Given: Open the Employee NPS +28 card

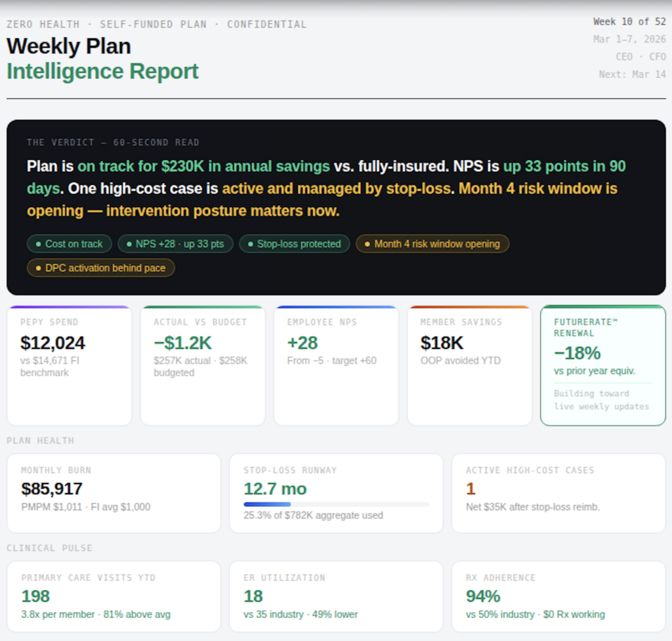Looking at the screenshot, I should 336,365.
